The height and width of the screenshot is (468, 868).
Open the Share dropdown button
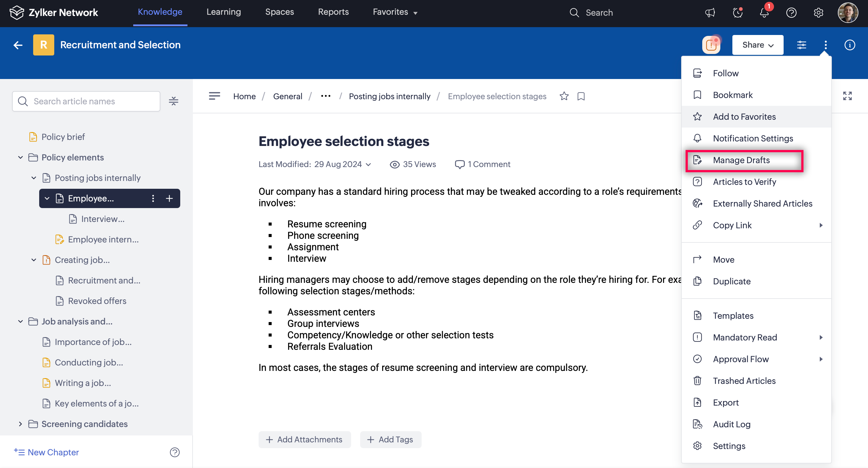point(757,45)
